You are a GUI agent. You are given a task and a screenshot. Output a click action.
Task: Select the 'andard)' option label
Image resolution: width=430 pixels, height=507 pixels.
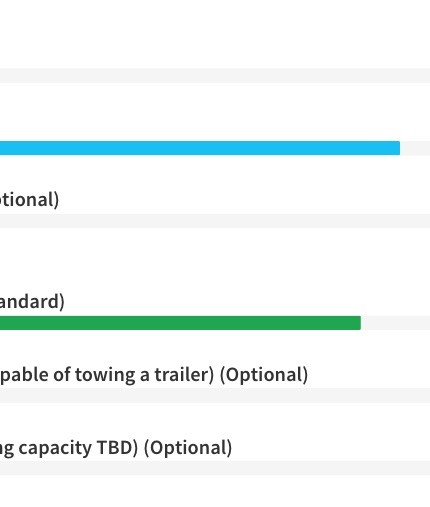[32, 302]
